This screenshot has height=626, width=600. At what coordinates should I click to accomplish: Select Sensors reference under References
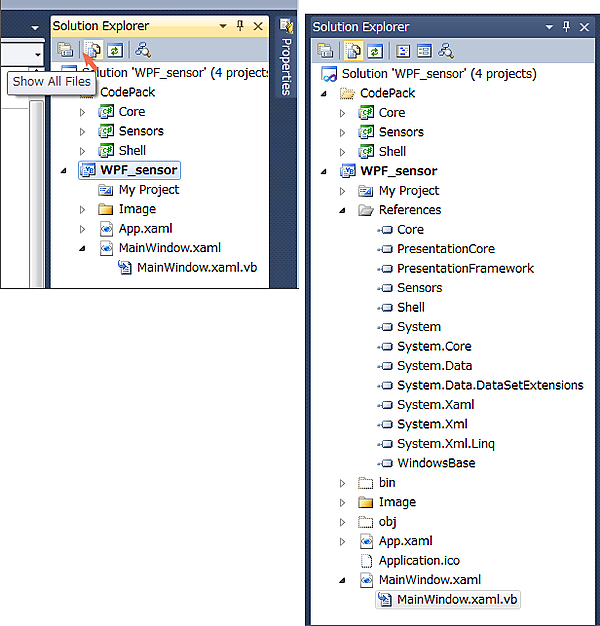click(x=420, y=288)
